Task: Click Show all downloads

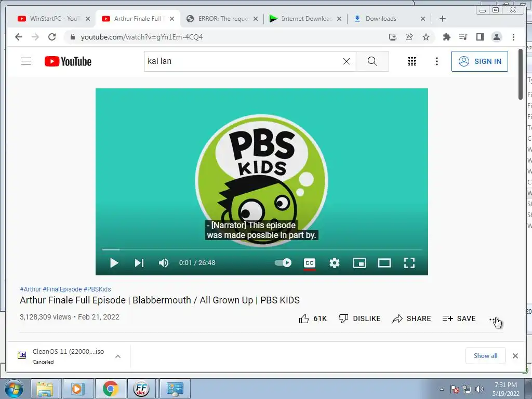Action: [486, 355]
